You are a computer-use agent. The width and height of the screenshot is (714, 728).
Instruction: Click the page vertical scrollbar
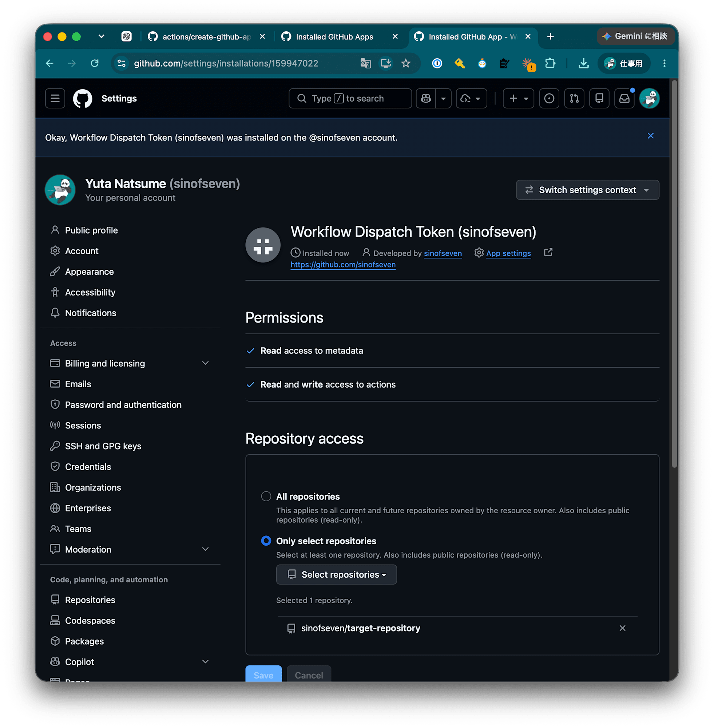674,274
